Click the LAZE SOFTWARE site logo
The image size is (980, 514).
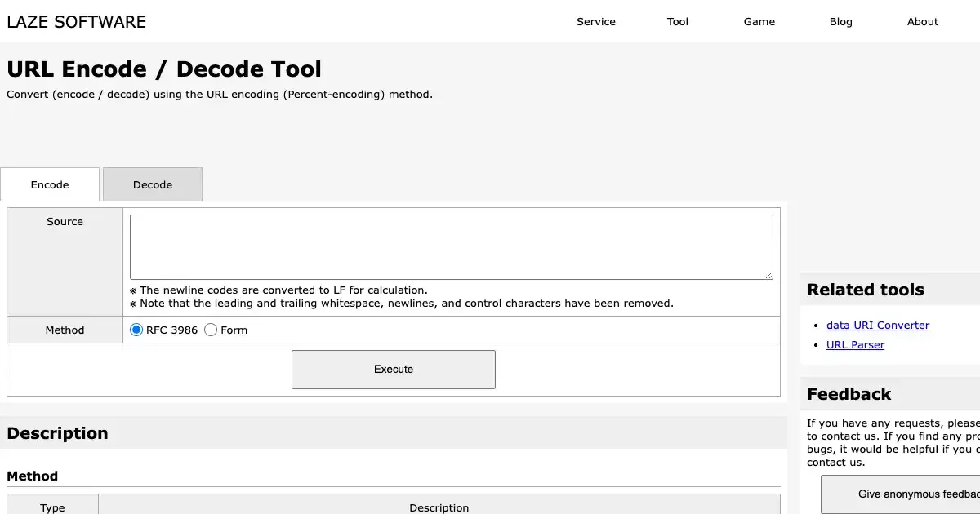pos(77,22)
